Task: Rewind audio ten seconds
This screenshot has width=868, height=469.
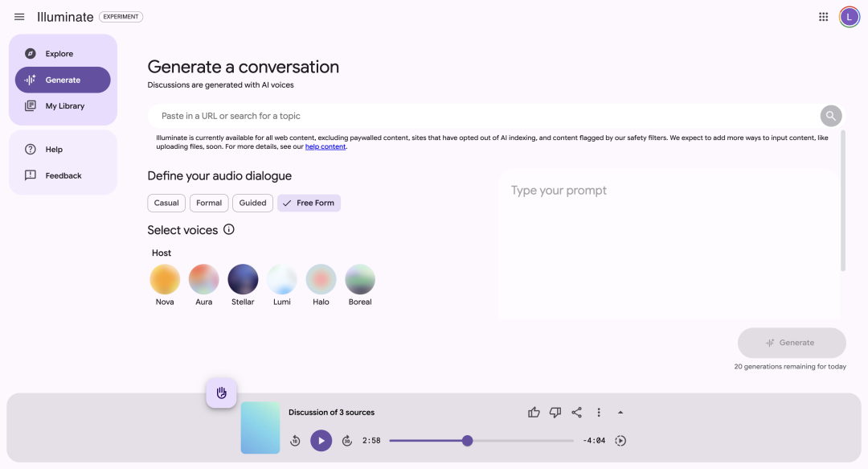Action: tap(295, 441)
